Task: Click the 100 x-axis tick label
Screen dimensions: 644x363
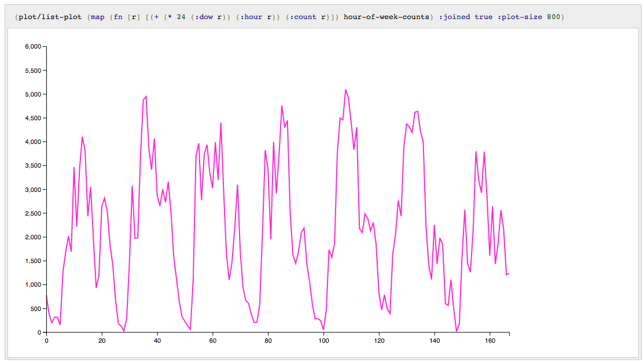Action: (x=323, y=340)
